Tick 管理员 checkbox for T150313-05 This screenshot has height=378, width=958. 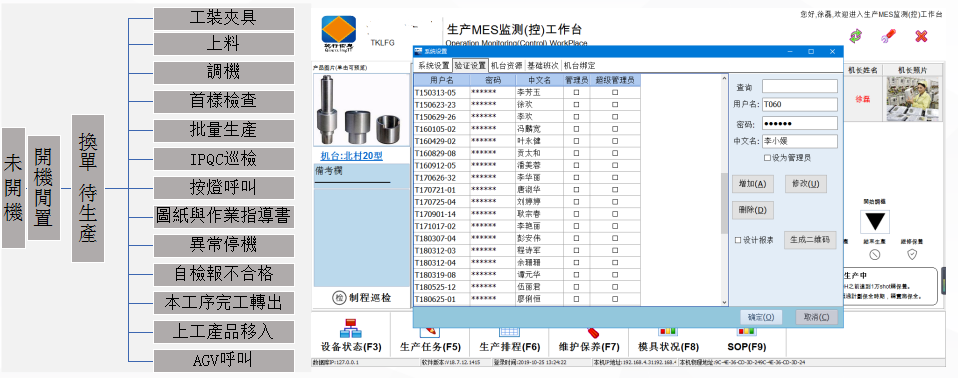click(576, 92)
